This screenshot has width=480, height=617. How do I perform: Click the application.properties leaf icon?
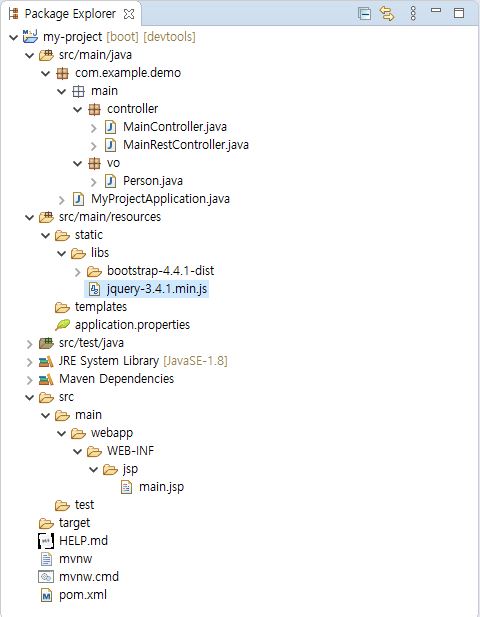(62, 325)
